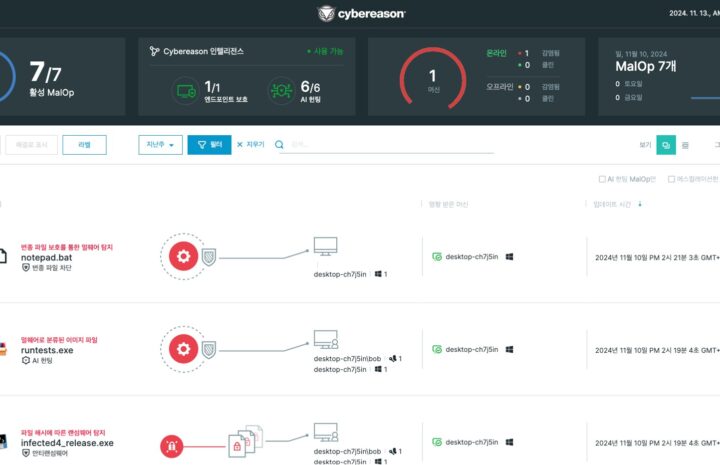Image resolution: width=720 pixels, height=465 pixels.
Task: Click the Windows logo in notepad.bat machine column
Action: 509,257
